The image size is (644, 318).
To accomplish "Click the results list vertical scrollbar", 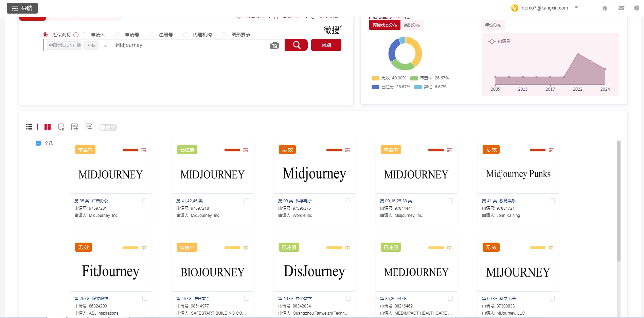I will pyautogui.click(x=619, y=201).
